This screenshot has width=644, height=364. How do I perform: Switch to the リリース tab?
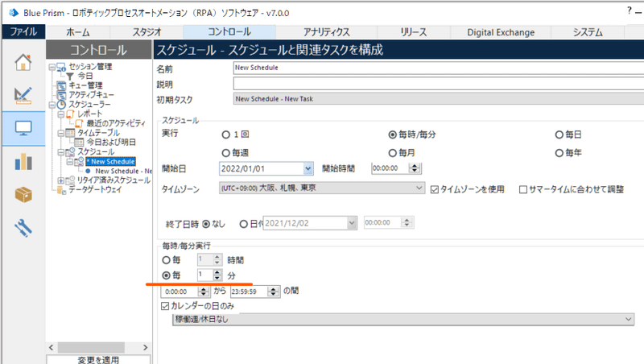(414, 32)
